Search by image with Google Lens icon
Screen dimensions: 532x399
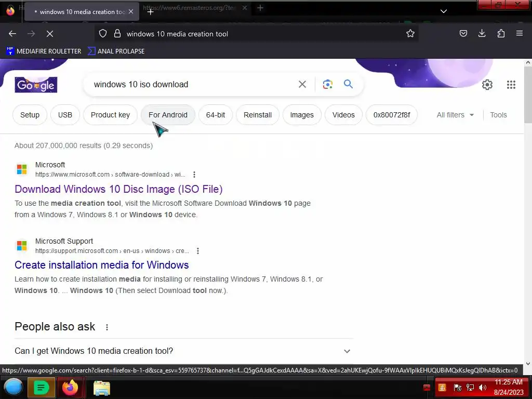click(327, 84)
